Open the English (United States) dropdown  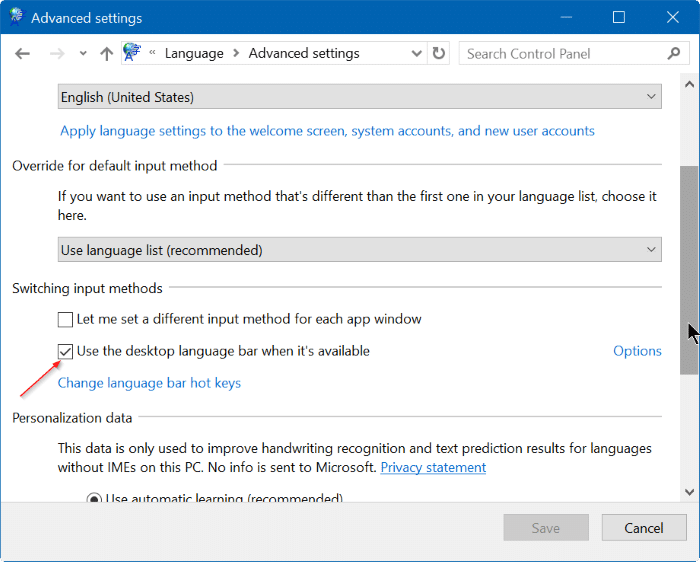(359, 96)
